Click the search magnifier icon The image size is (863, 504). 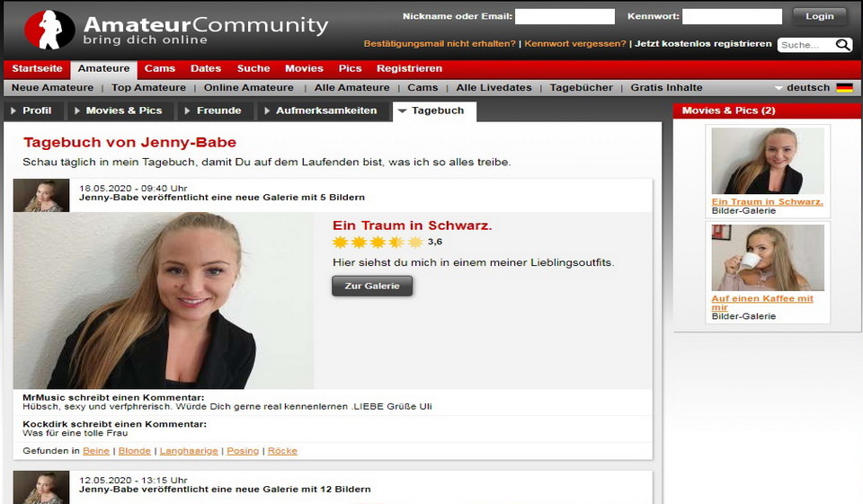[x=842, y=45]
